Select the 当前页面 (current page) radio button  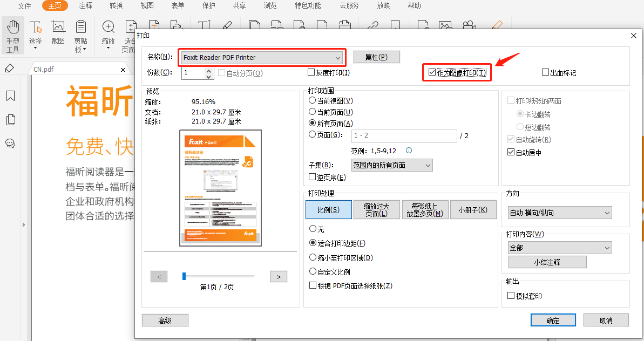312,112
